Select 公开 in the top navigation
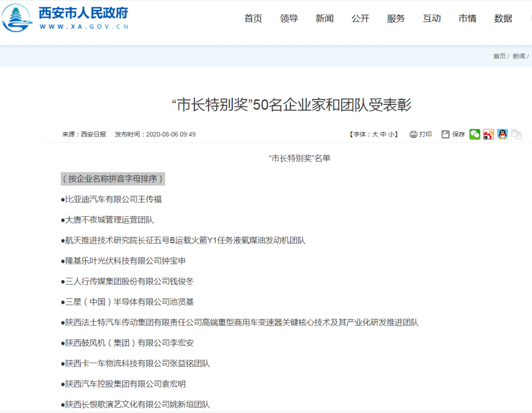This screenshot has width=532, height=413. coord(360,19)
